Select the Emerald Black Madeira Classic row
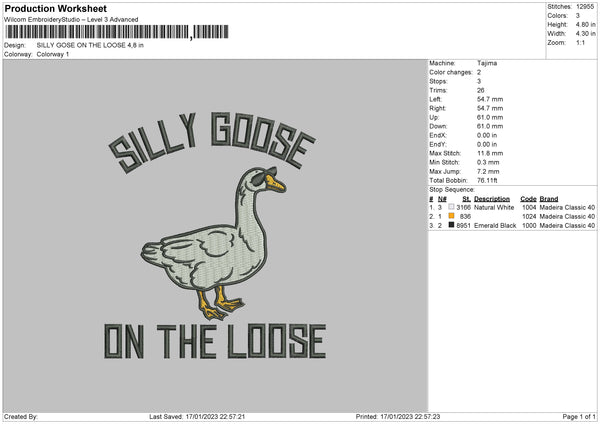 512,225
